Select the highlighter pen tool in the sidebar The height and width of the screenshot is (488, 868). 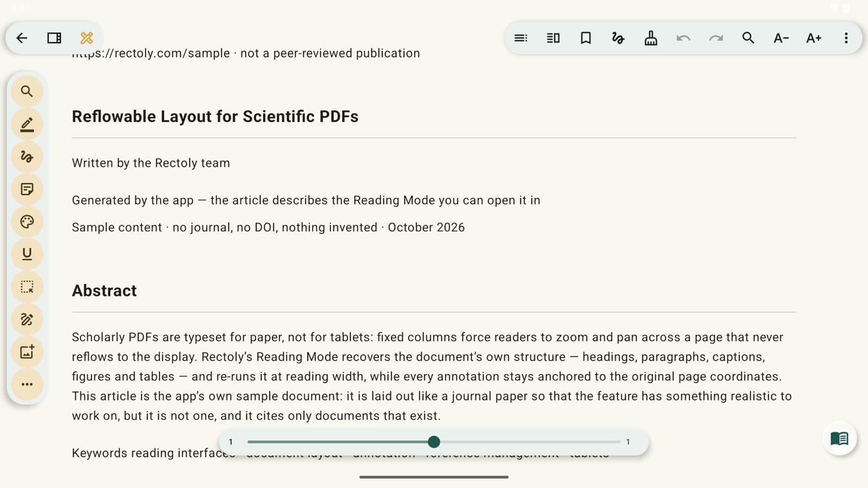(x=27, y=124)
